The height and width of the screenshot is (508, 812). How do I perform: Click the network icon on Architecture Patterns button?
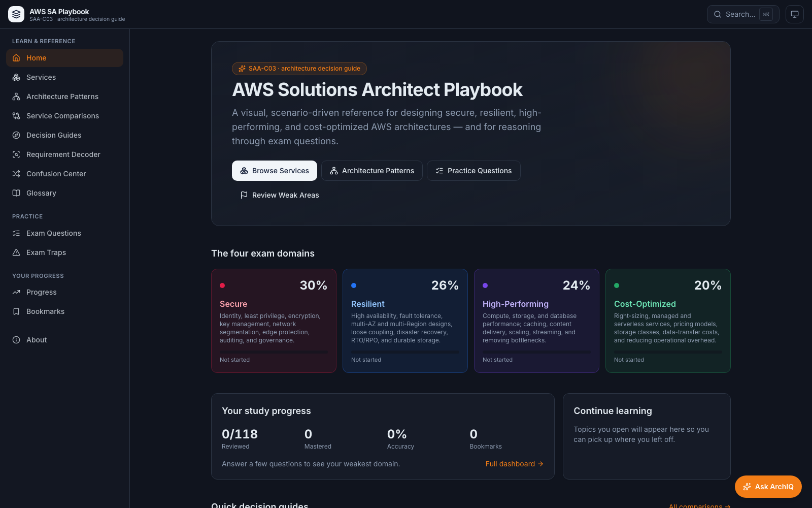click(334, 171)
